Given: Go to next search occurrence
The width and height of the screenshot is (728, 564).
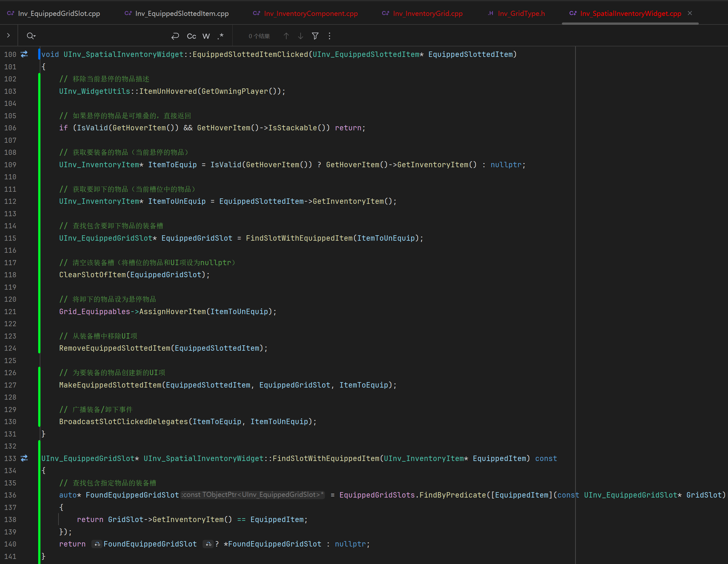Looking at the screenshot, I should (x=300, y=36).
